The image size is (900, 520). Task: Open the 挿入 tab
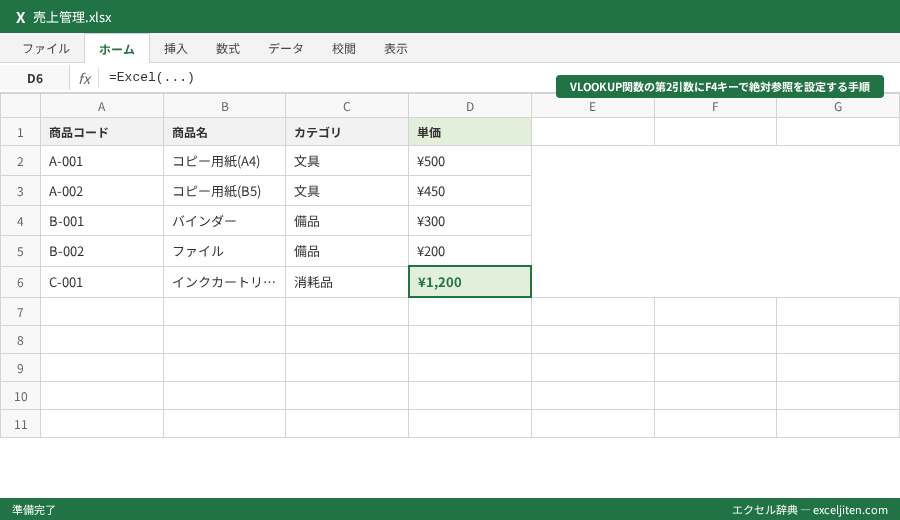(176, 49)
